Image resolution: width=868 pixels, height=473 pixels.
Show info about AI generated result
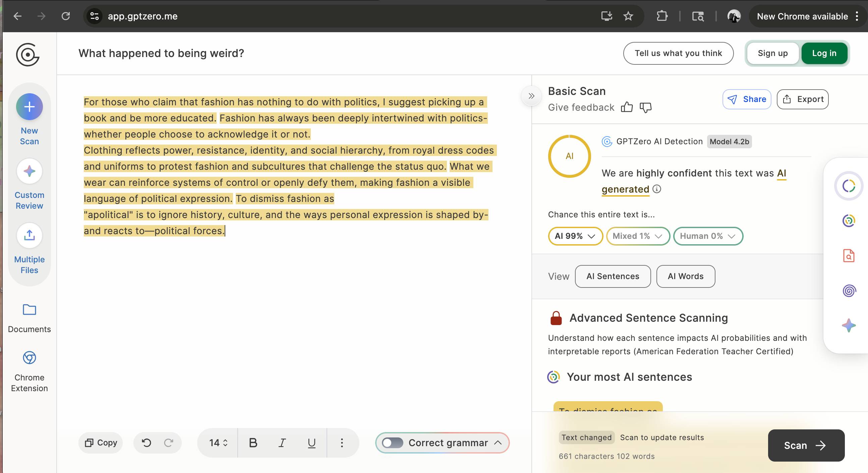657,189
